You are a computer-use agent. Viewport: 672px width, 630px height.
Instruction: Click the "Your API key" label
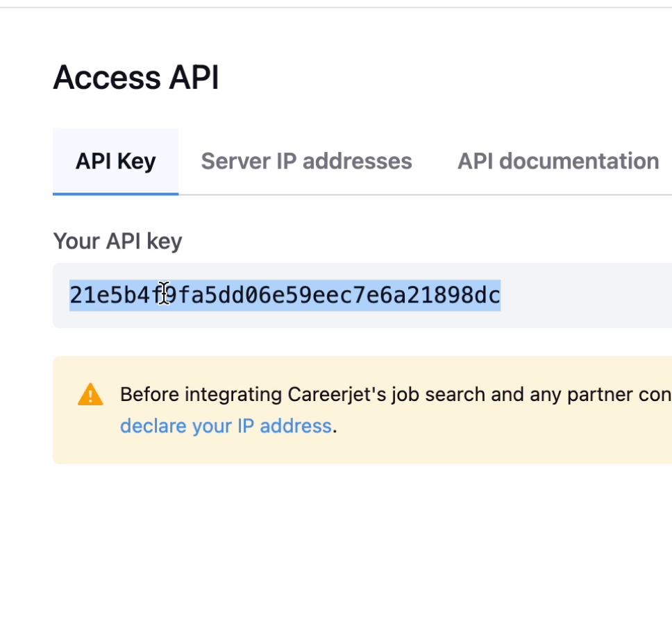point(117,241)
